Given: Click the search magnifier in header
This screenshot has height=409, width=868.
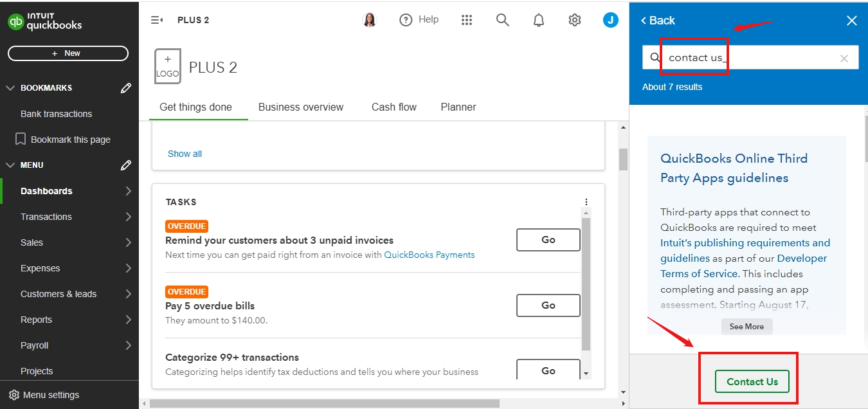Looking at the screenshot, I should click(503, 20).
